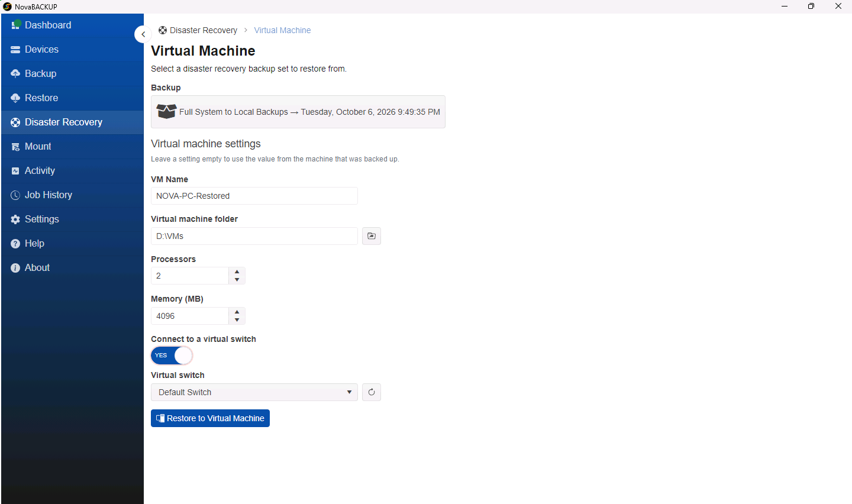
Task: Browse for virtual machine folder
Action: [372, 236]
